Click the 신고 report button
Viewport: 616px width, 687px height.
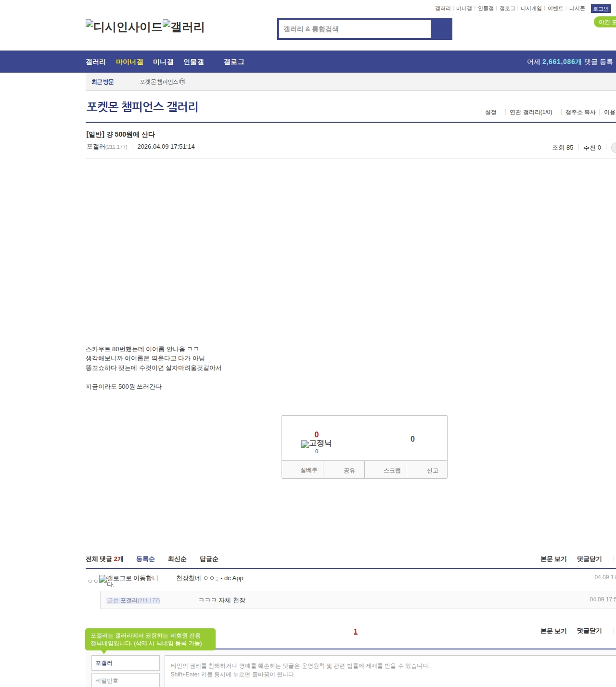pos(432,471)
